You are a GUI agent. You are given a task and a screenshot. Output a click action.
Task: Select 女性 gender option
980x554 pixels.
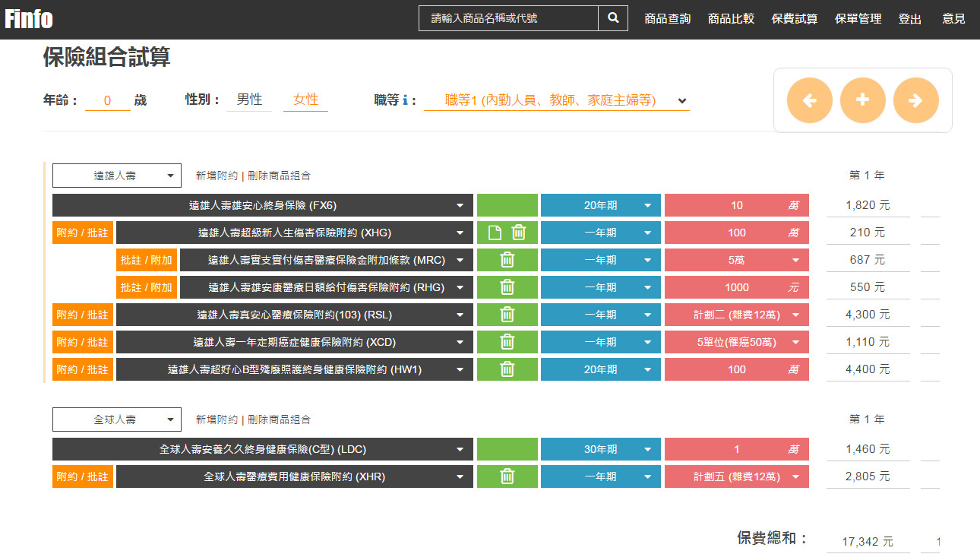306,100
